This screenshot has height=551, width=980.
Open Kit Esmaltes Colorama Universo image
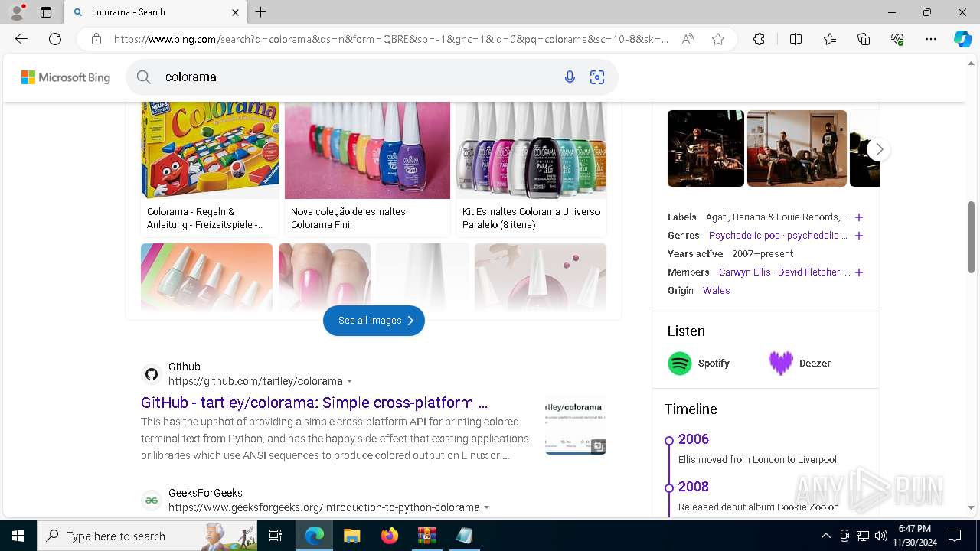tap(531, 150)
